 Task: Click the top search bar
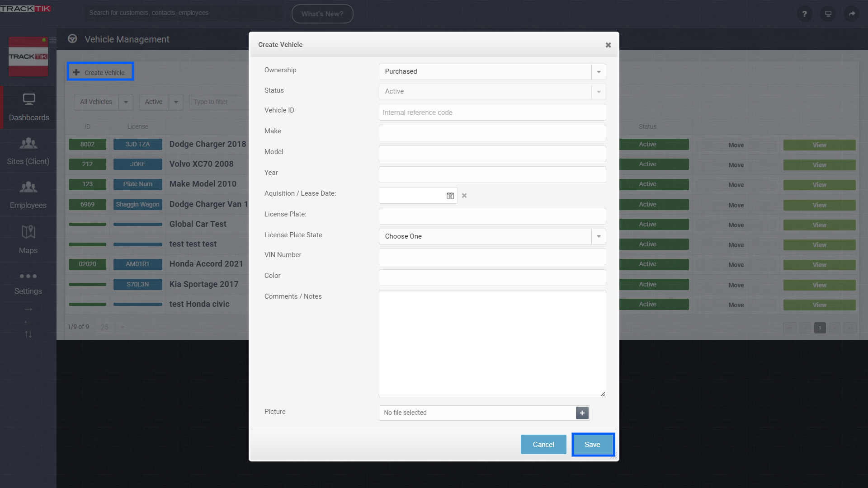[x=183, y=13]
